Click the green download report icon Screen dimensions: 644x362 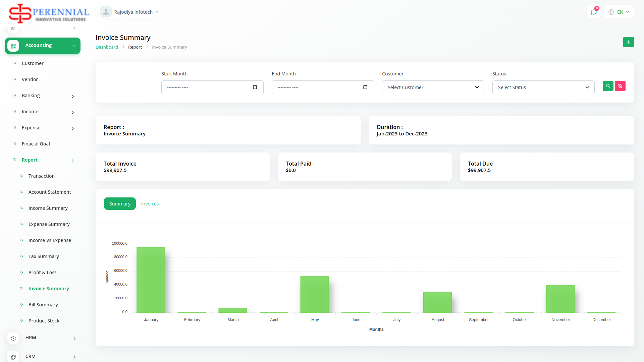[x=628, y=42]
